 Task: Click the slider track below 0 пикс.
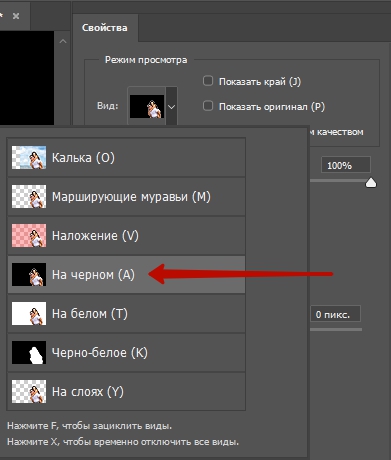pos(336,329)
